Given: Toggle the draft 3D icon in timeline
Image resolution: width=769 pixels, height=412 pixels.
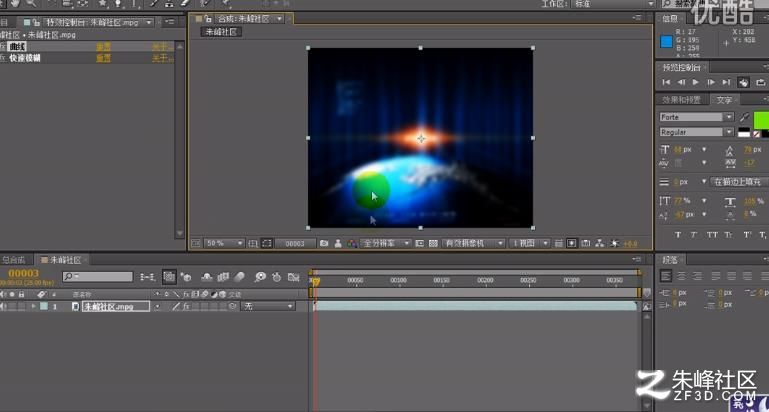Looking at the screenshot, I should (186, 277).
